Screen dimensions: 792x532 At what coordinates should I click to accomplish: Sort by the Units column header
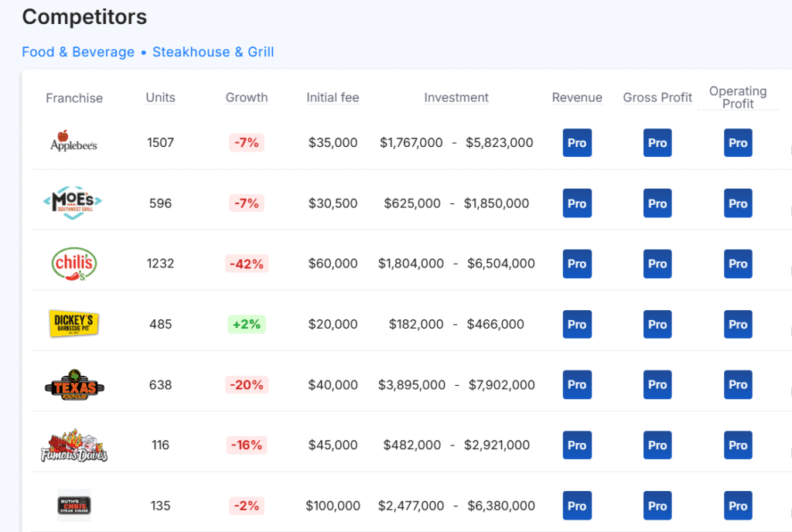click(161, 97)
